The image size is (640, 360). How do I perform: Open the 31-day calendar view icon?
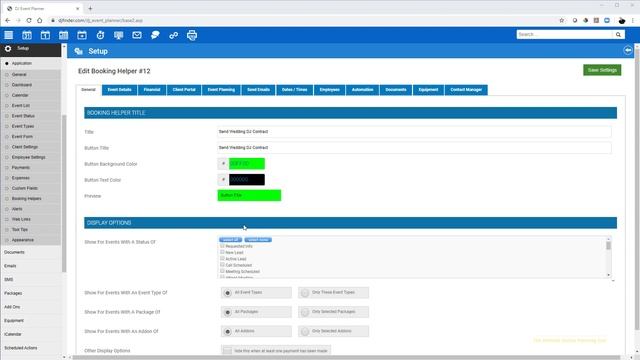tap(27, 35)
